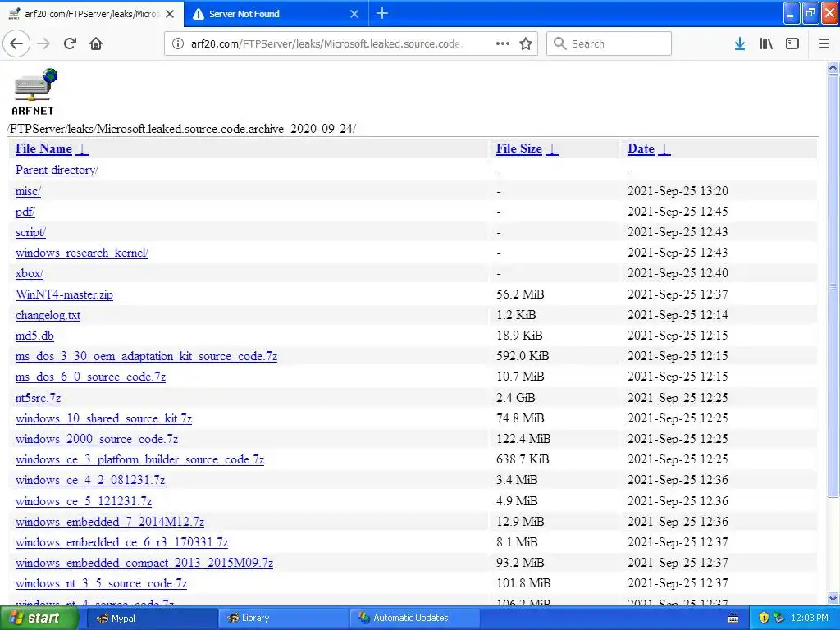Open Automatic Updates from the taskbar

pos(415,618)
